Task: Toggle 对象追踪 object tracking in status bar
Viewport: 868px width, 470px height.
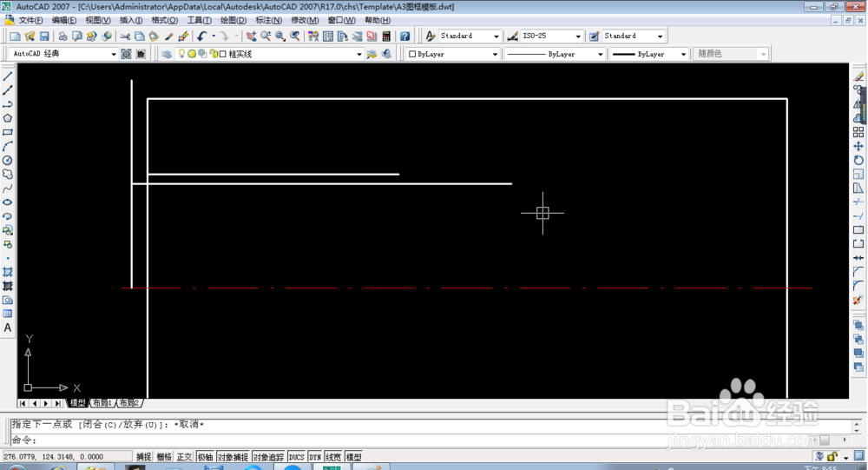Action: [268, 457]
